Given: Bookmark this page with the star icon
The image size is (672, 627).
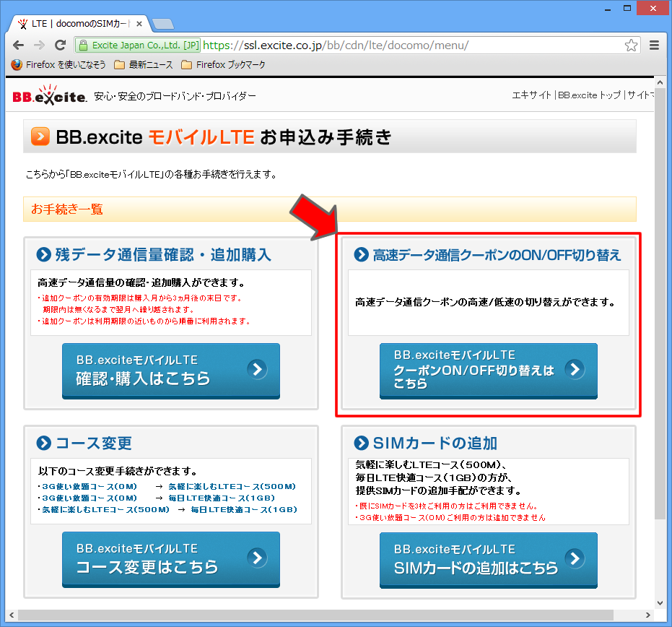Looking at the screenshot, I should (x=631, y=45).
